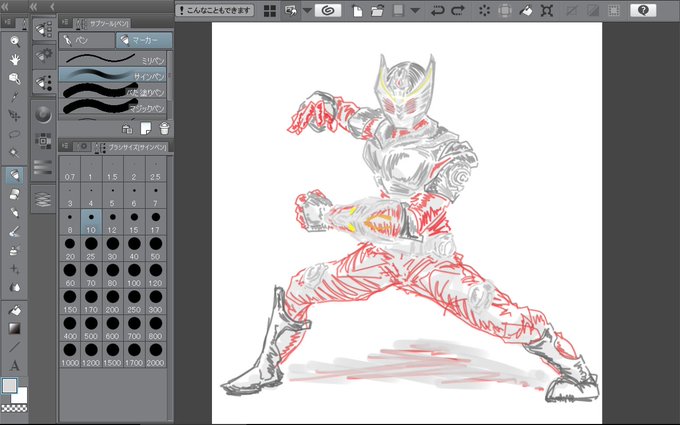
Task: Click the New document icon in the command bar
Action: point(357,10)
